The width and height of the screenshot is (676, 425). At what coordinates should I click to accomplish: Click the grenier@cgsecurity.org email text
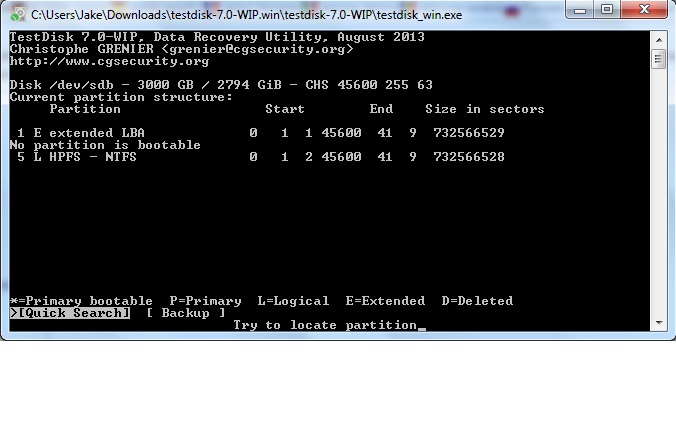click(x=257, y=49)
